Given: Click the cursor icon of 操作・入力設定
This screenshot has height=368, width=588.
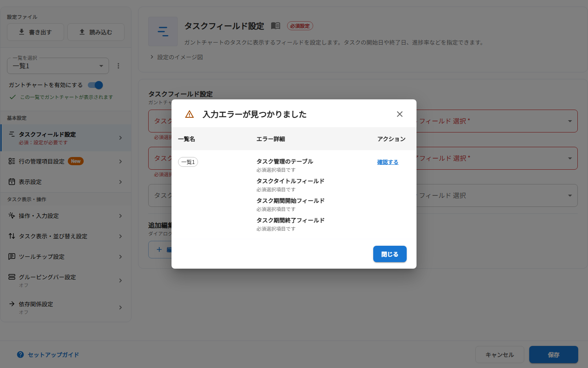Looking at the screenshot, I should click(x=12, y=215).
